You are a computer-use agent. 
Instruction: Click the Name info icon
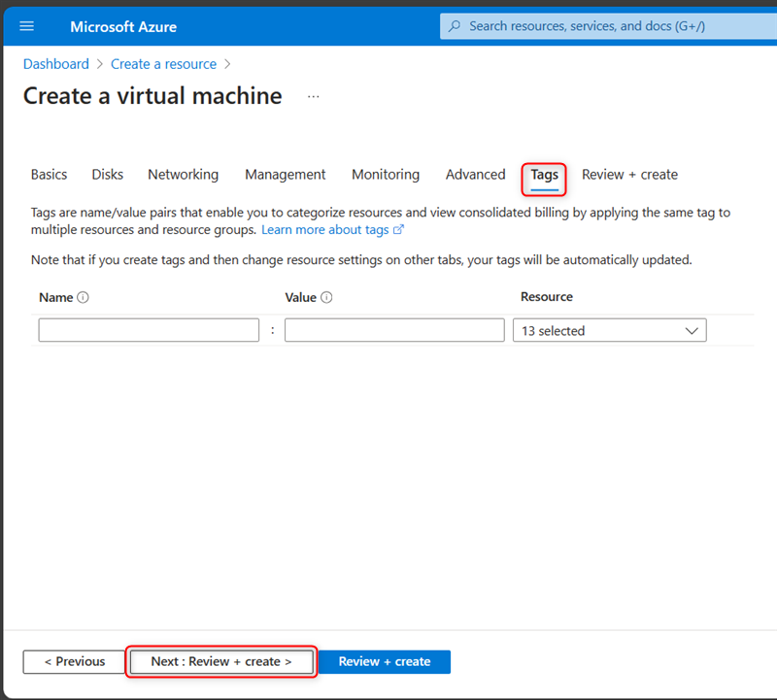click(83, 298)
